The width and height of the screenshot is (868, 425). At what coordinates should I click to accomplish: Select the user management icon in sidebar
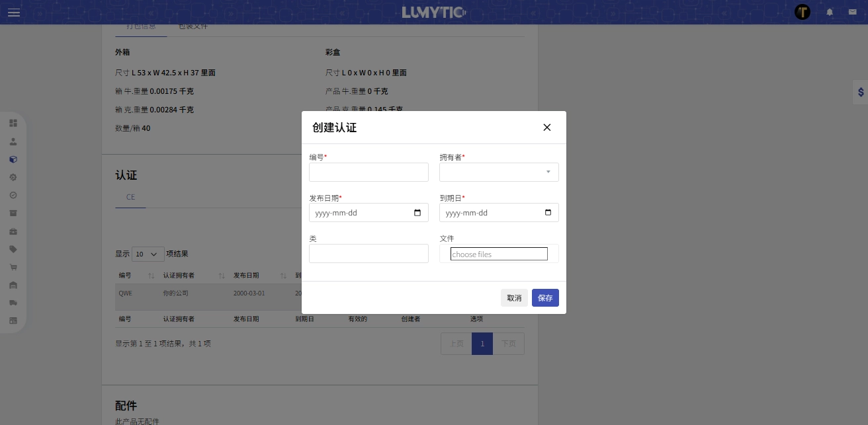(x=13, y=141)
